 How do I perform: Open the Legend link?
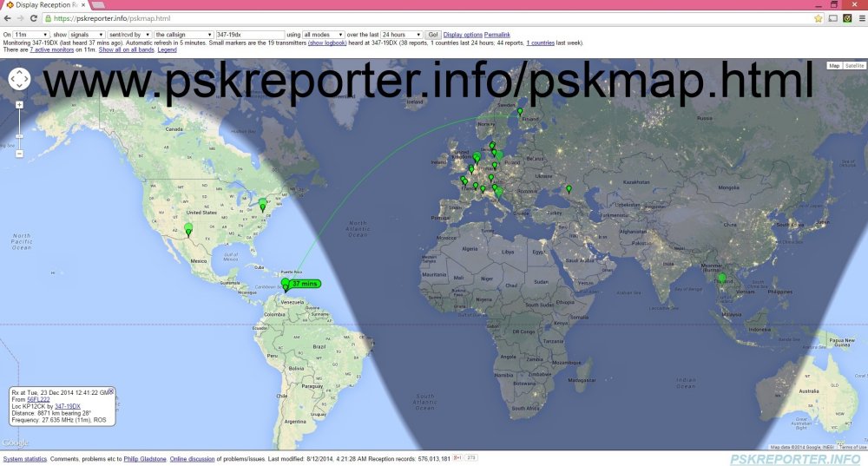click(x=168, y=49)
